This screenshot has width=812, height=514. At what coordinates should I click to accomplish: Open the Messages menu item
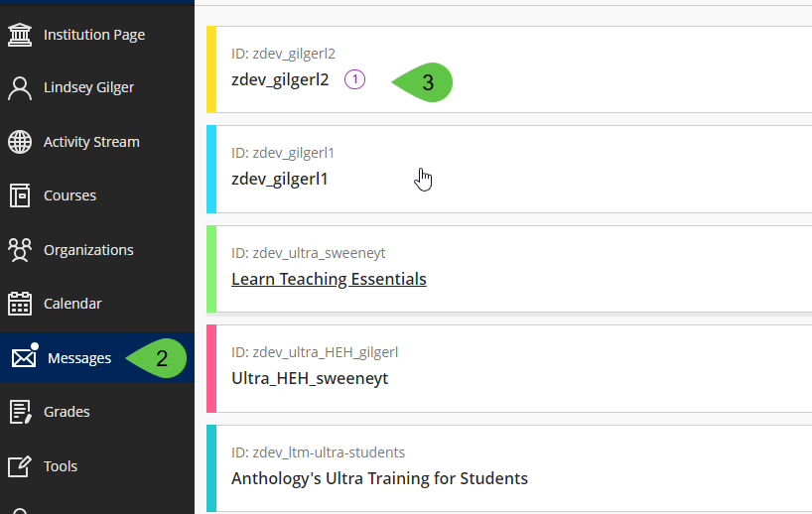click(x=78, y=358)
